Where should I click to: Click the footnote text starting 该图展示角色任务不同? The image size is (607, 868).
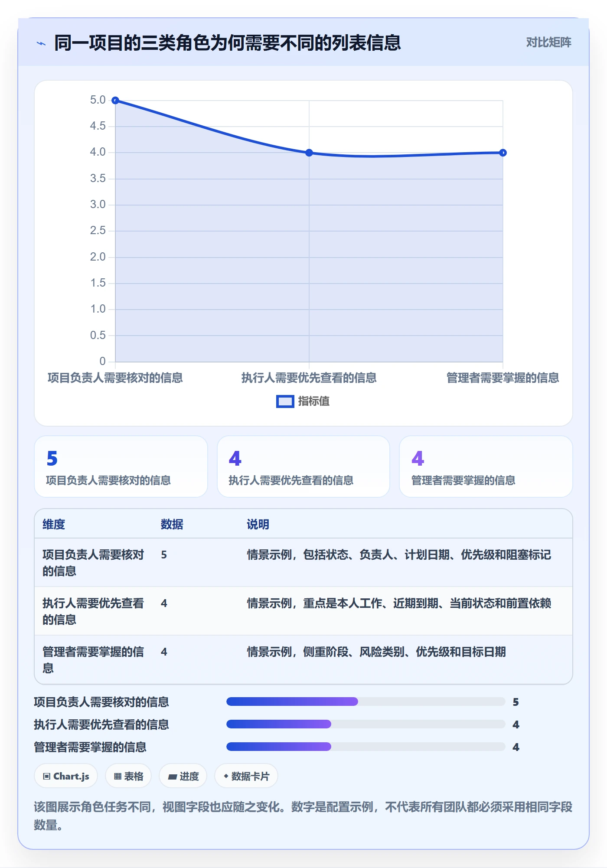[x=303, y=816]
